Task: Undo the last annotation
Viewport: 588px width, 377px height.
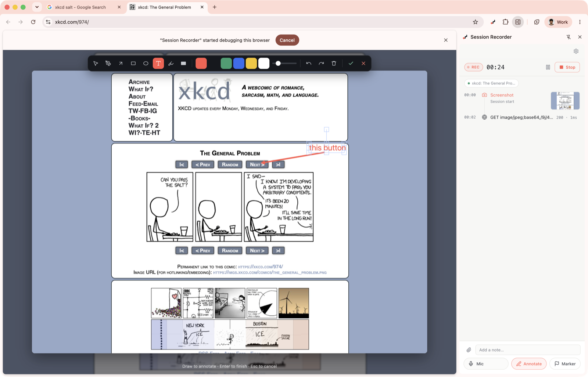Action: [309, 64]
